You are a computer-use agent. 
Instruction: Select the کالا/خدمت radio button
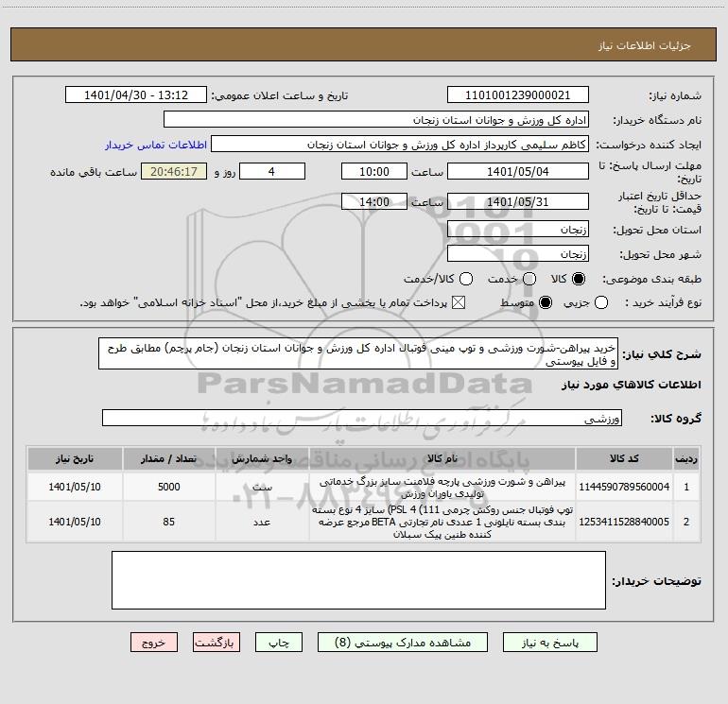pyautogui.click(x=466, y=279)
